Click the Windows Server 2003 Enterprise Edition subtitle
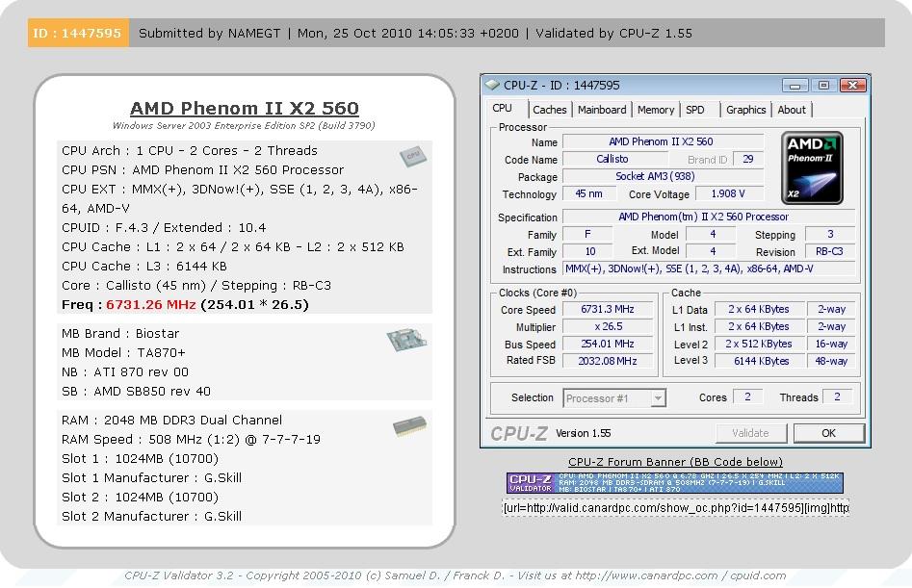 click(x=244, y=125)
